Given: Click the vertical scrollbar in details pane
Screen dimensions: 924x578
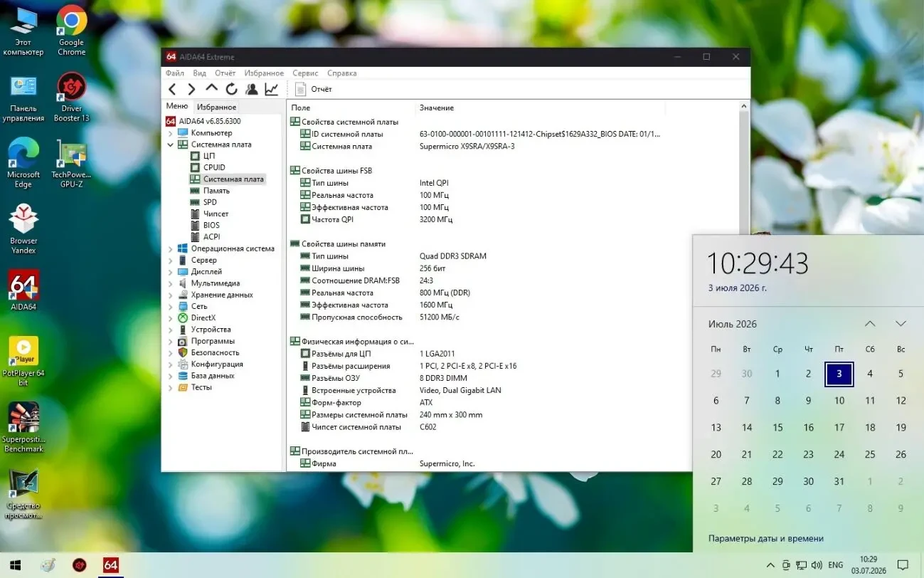Looking at the screenshot, I should click(745, 285).
